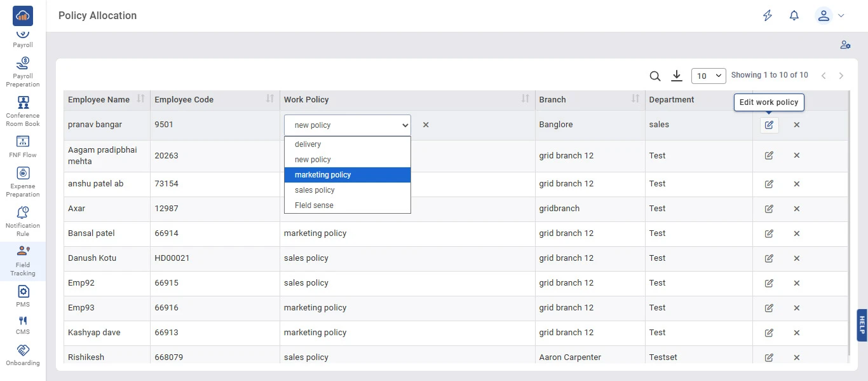
Task: Pick delivery from the policy options
Action: point(347,144)
